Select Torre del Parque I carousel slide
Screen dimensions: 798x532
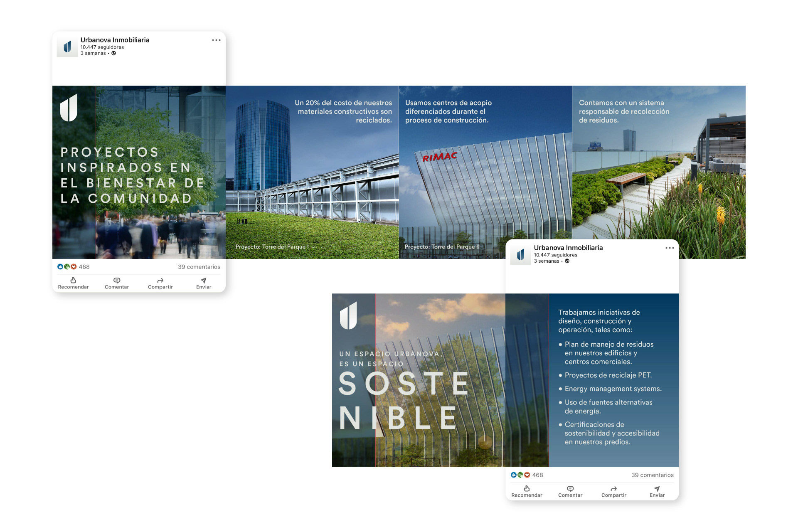(x=312, y=172)
